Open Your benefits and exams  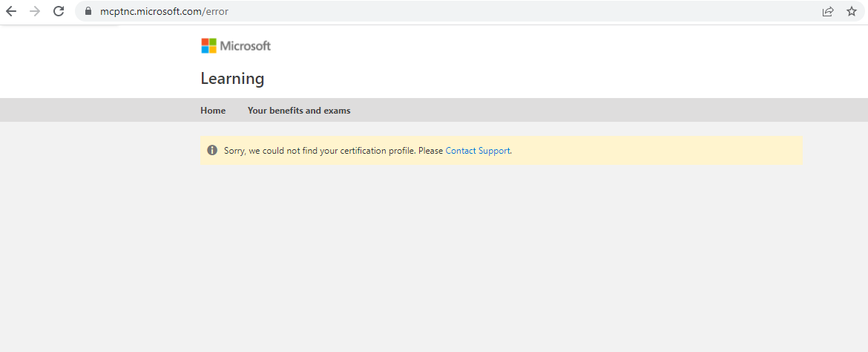click(x=299, y=111)
